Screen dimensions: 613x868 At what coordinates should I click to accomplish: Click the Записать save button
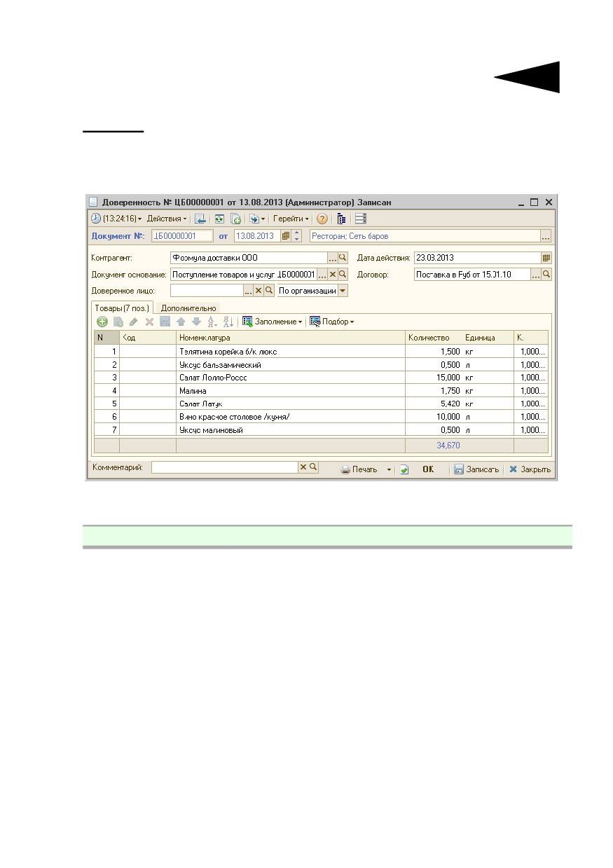coord(476,469)
